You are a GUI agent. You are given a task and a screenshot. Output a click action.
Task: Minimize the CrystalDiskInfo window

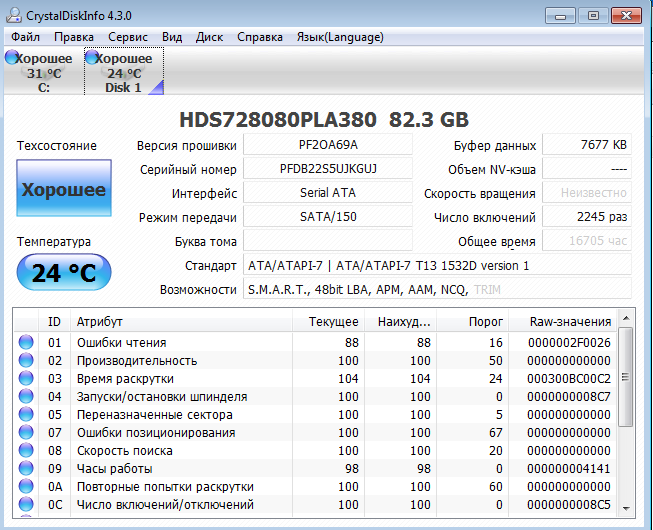click(x=560, y=16)
